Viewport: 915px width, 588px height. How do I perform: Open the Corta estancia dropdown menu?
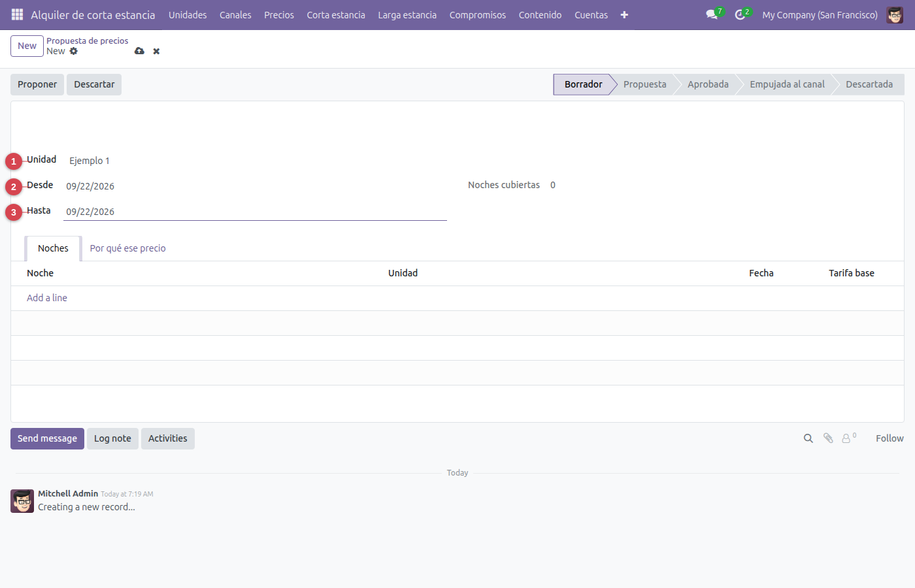pos(336,14)
